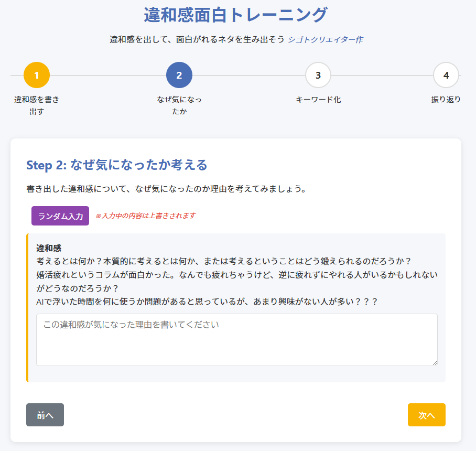Jump to the step 3 circle
Screen dimensions: 476x451
click(318, 75)
